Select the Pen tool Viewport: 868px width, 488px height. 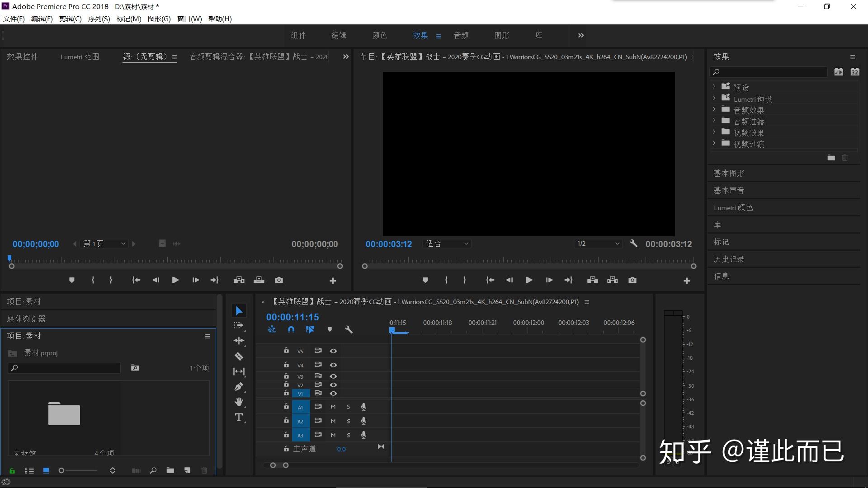[x=239, y=387]
